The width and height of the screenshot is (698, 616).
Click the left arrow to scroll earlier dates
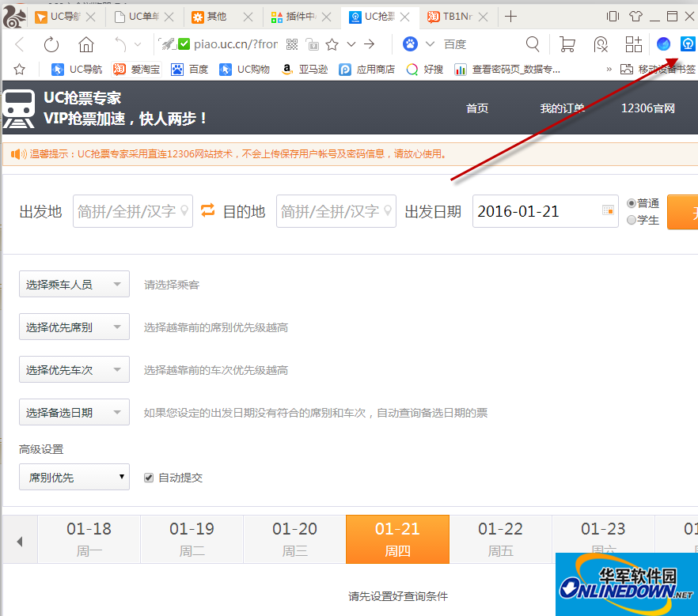(x=19, y=539)
